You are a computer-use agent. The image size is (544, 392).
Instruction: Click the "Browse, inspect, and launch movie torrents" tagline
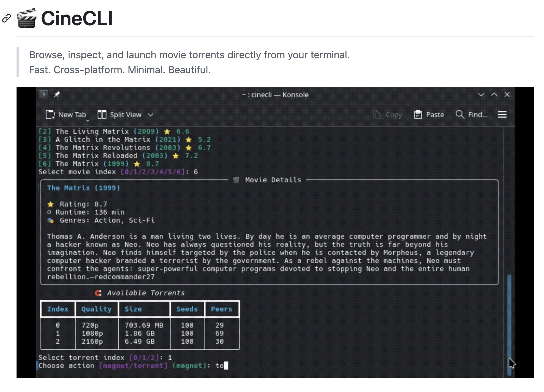point(189,55)
